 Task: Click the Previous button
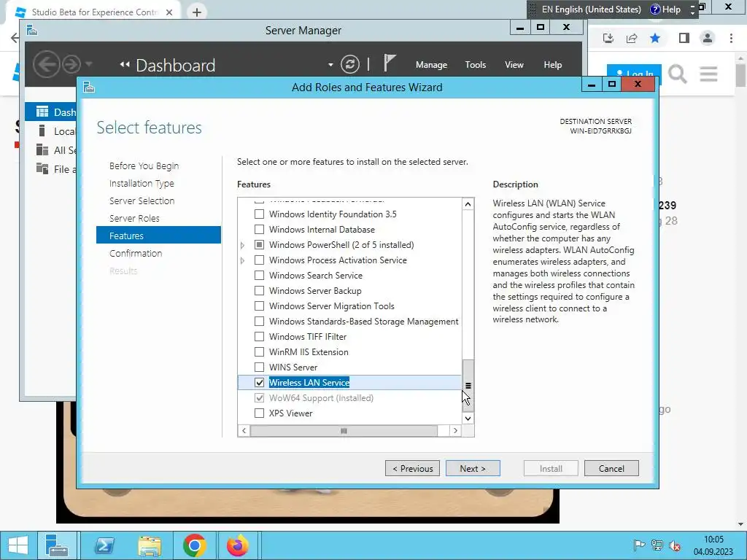[413, 468]
